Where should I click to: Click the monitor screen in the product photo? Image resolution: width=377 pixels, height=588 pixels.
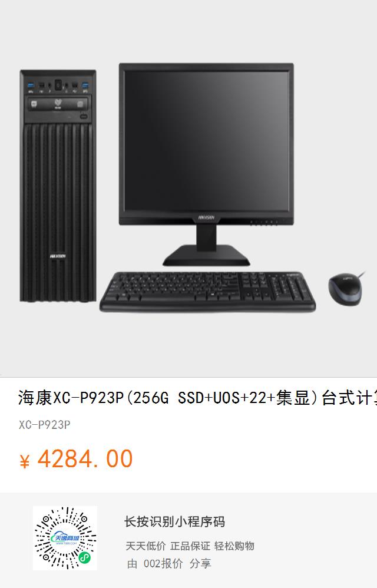[x=206, y=141]
